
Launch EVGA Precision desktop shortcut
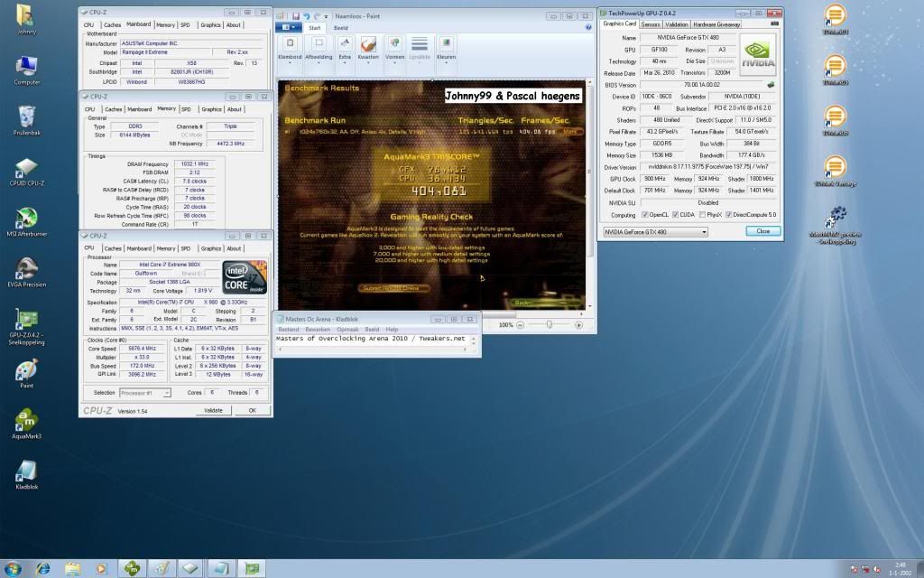coord(26,271)
